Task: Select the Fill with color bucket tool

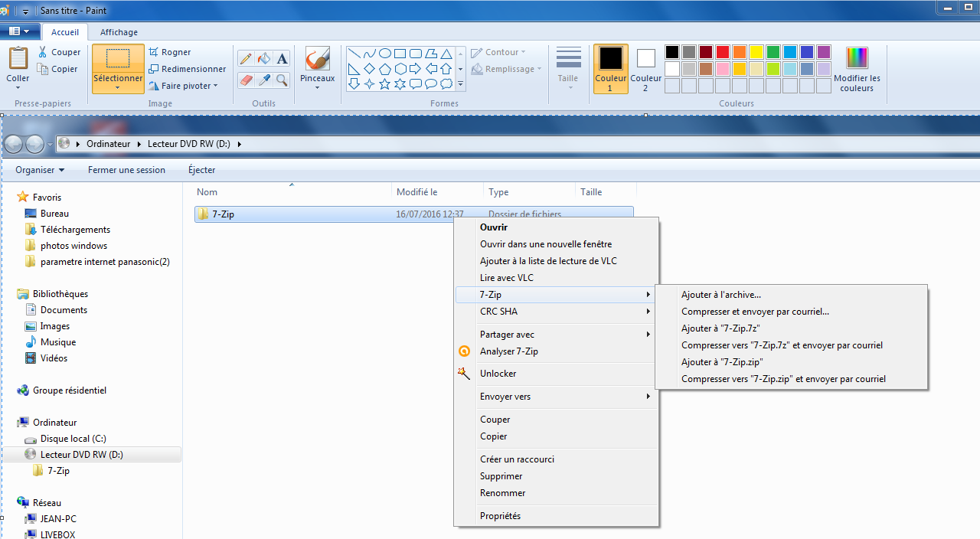Action: [264, 59]
